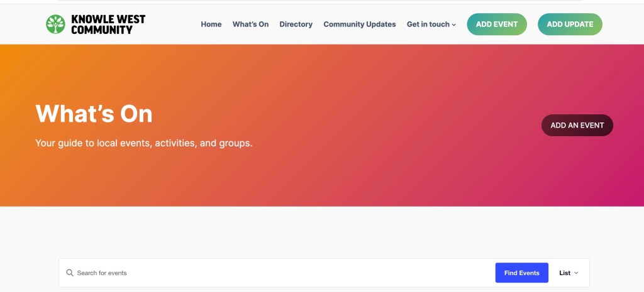Image resolution: width=644 pixels, height=292 pixels.
Task: Click the dark ADD AN EVENT button
Action: [577, 125]
